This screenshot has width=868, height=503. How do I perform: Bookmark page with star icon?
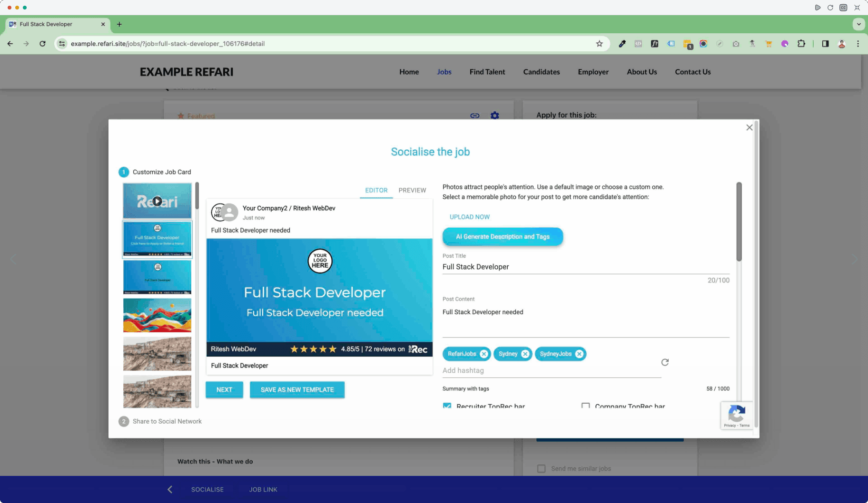(x=599, y=44)
